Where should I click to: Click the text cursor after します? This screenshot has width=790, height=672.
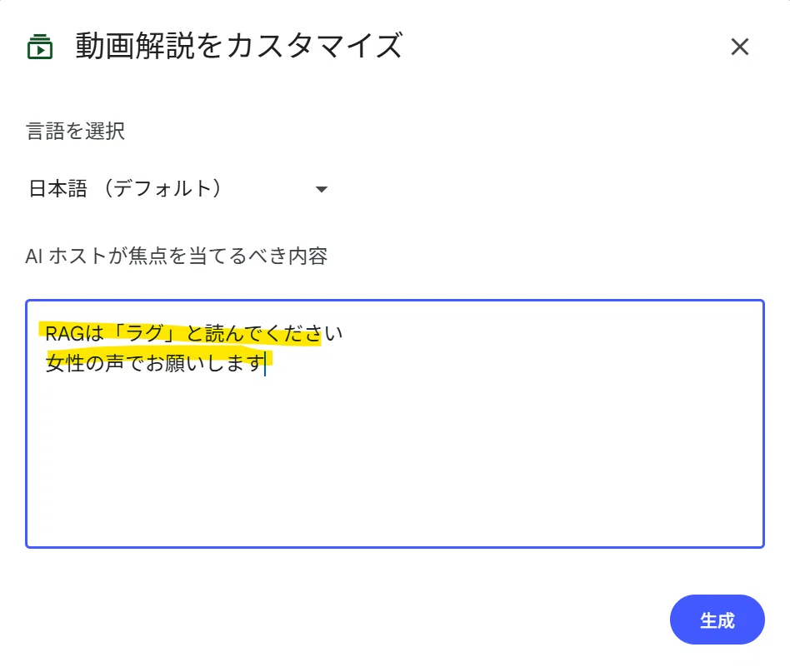pos(265,363)
